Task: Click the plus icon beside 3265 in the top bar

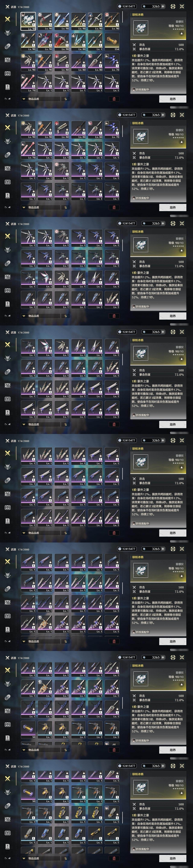Action: click(x=163, y=6)
